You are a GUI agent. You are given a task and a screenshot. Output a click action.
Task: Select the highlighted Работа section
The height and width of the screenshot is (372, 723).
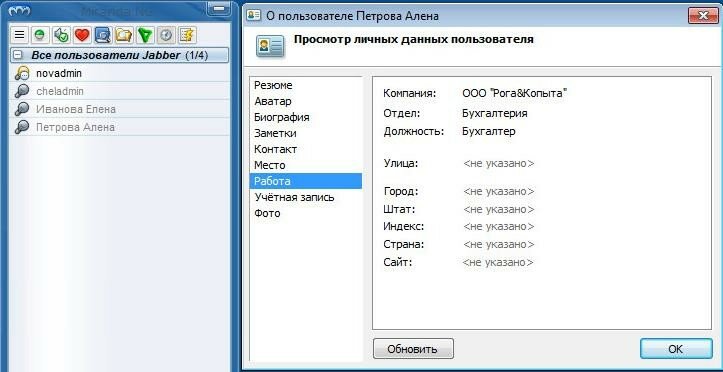coord(305,181)
